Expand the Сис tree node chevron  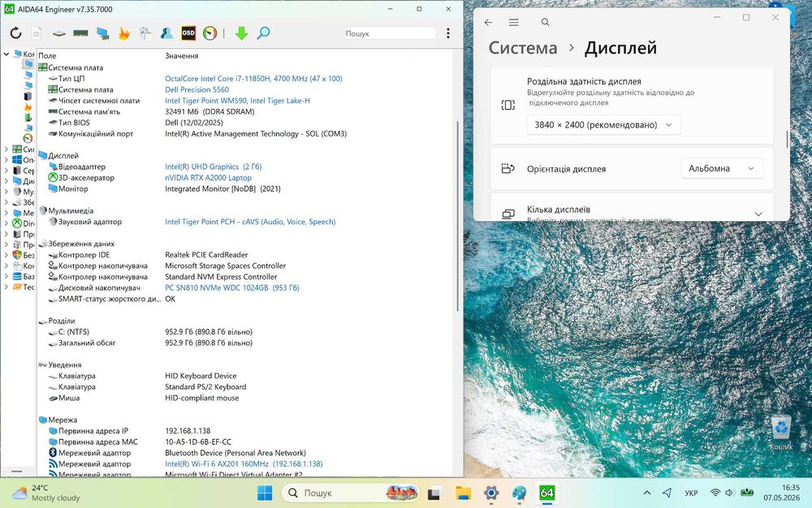point(6,150)
